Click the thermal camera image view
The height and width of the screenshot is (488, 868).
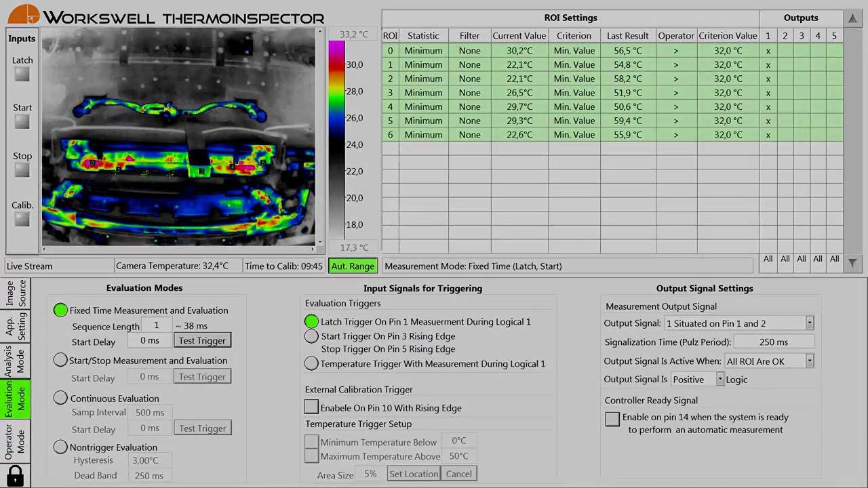pyautogui.click(x=178, y=136)
